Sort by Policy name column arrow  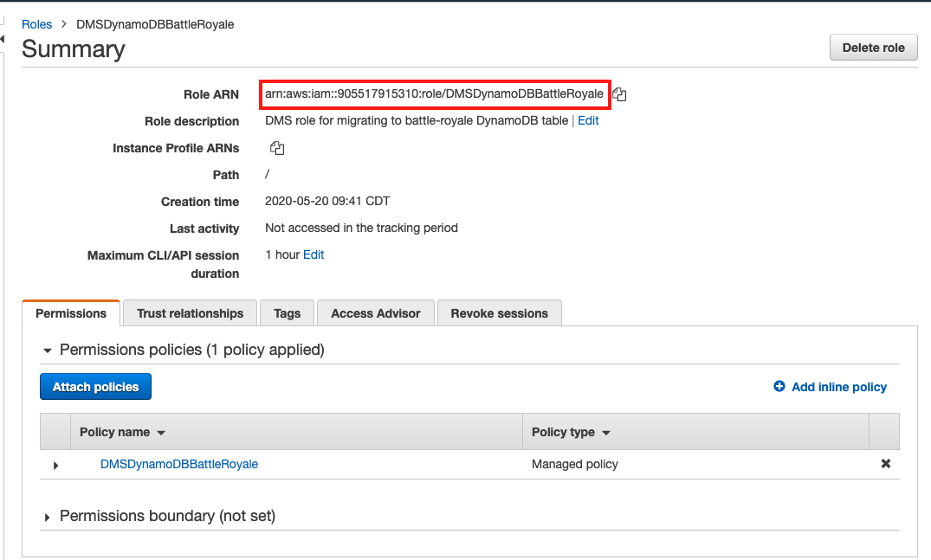[161, 433]
